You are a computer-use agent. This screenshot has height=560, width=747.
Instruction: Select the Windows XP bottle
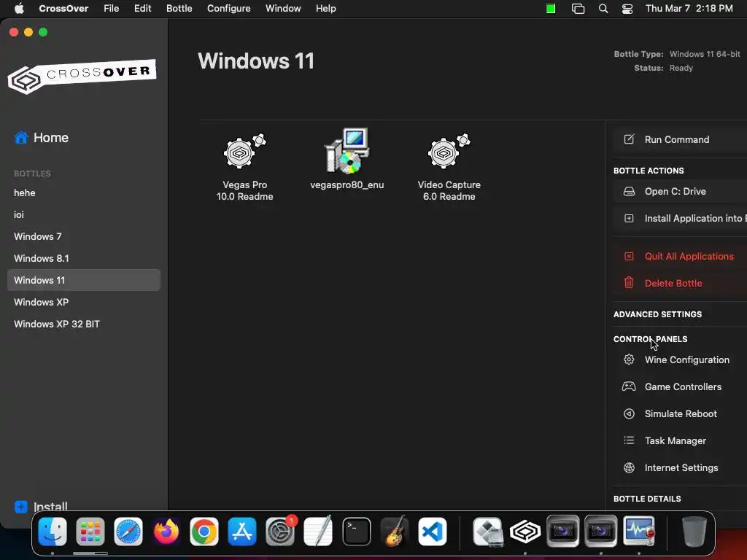[x=83, y=303]
